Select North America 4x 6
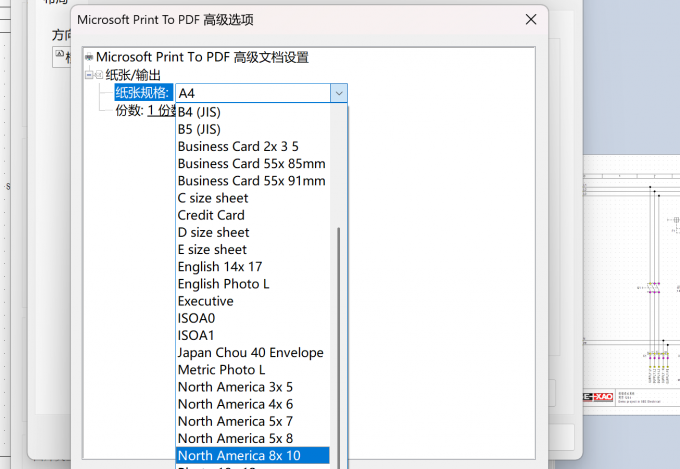Viewport: 680px width, 469px height. (253, 404)
